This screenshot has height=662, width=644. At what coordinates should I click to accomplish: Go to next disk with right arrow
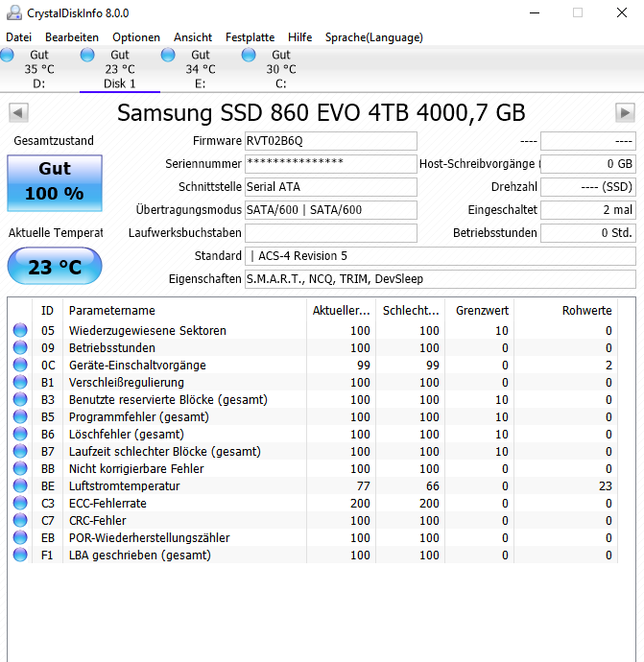pos(625,112)
